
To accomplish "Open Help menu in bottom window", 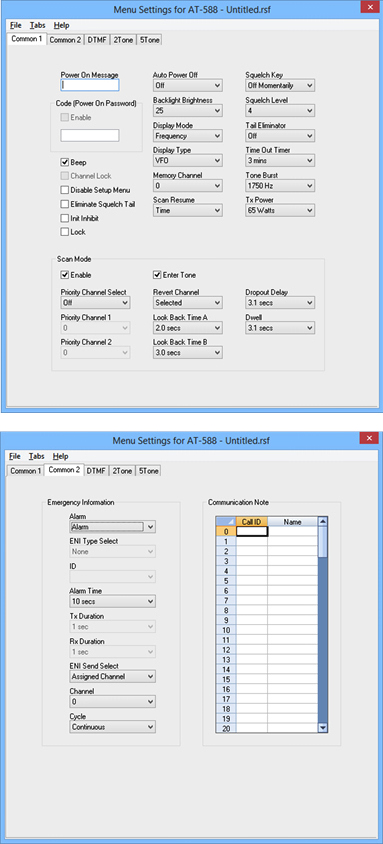I will coord(61,456).
